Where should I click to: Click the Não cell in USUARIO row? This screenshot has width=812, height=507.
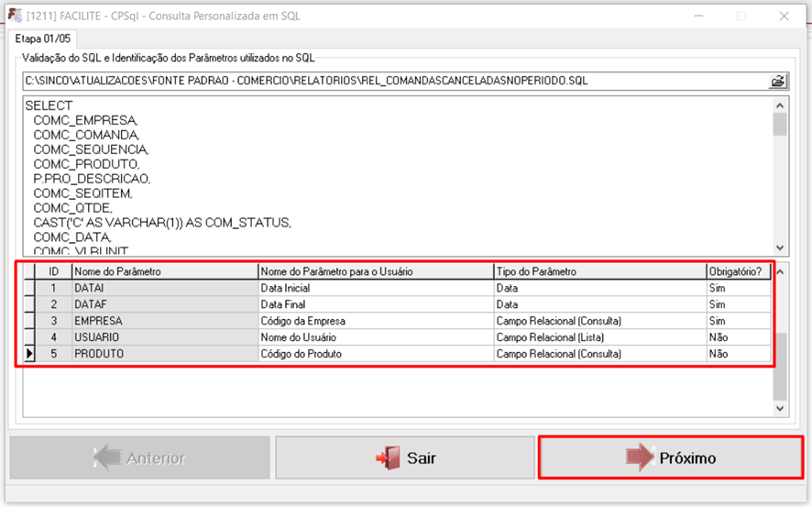click(739, 337)
